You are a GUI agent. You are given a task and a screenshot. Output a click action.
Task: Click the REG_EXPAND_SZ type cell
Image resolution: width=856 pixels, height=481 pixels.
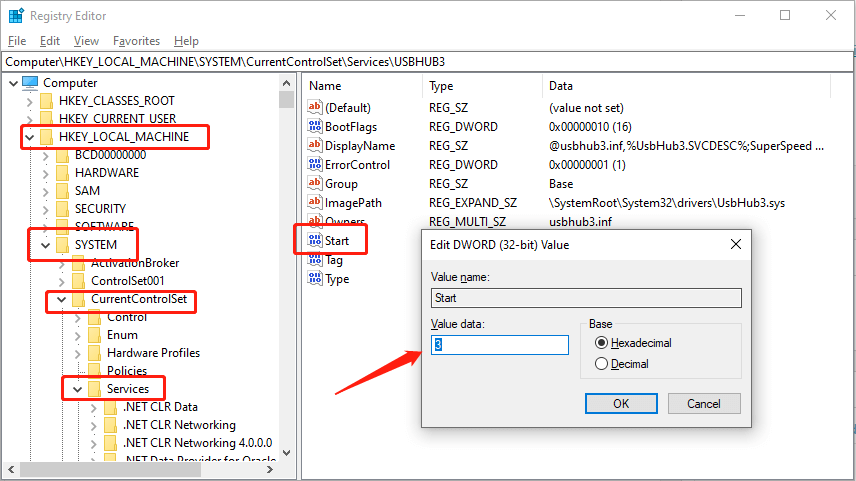coord(473,203)
